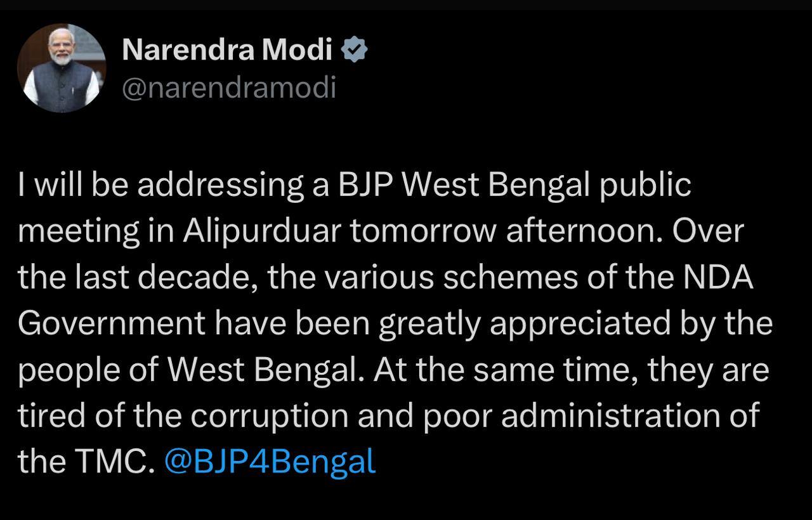The height and width of the screenshot is (520, 812).
Task: Click the word Alipurduar in the tweet
Action: click(262, 231)
